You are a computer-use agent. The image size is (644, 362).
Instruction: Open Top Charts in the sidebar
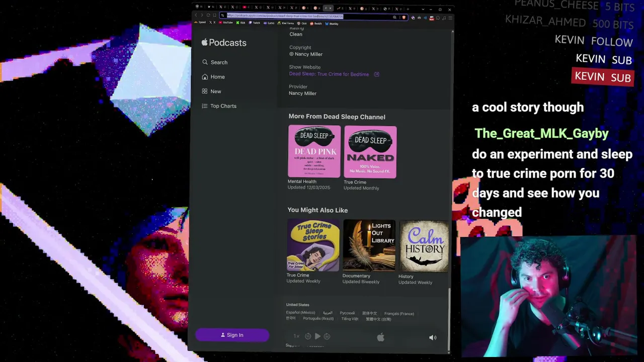(219, 106)
